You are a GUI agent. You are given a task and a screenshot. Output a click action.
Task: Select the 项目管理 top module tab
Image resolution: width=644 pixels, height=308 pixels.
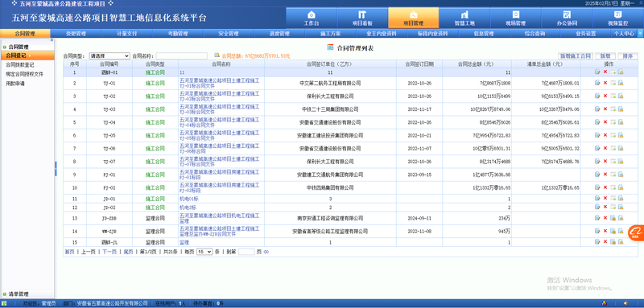point(413,18)
